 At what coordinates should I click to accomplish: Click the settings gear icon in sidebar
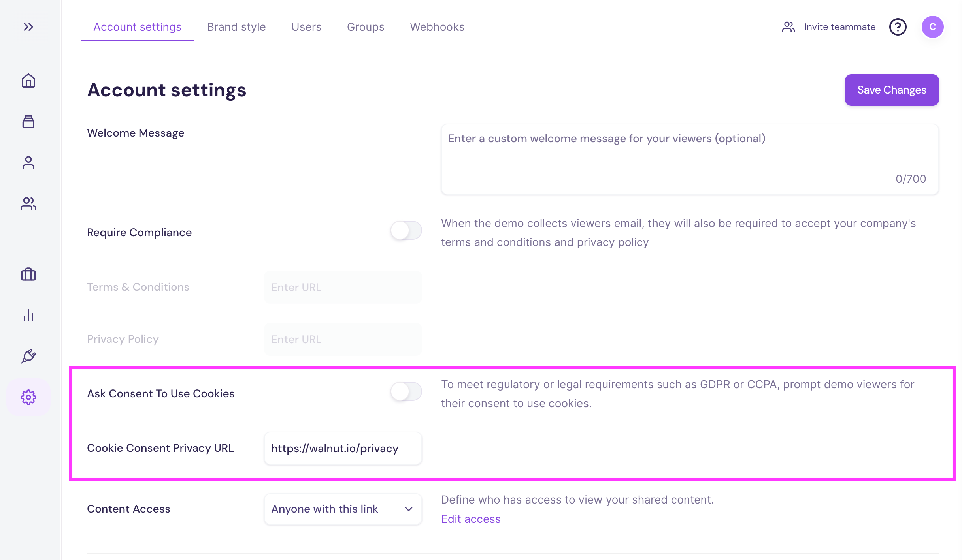(x=28, y=397)
